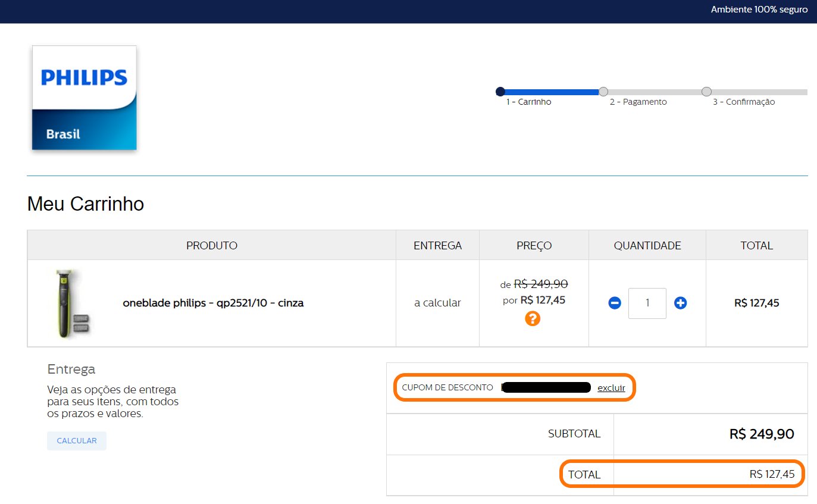The height and width of the screenshot is (504, 817).
Task: Click the final total value R$ 127,45
Action: click(772, 474)
